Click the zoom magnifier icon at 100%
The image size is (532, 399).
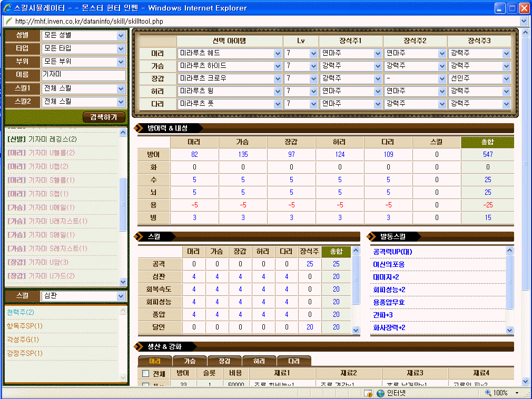pyautogui.click(x=488, y=393)
